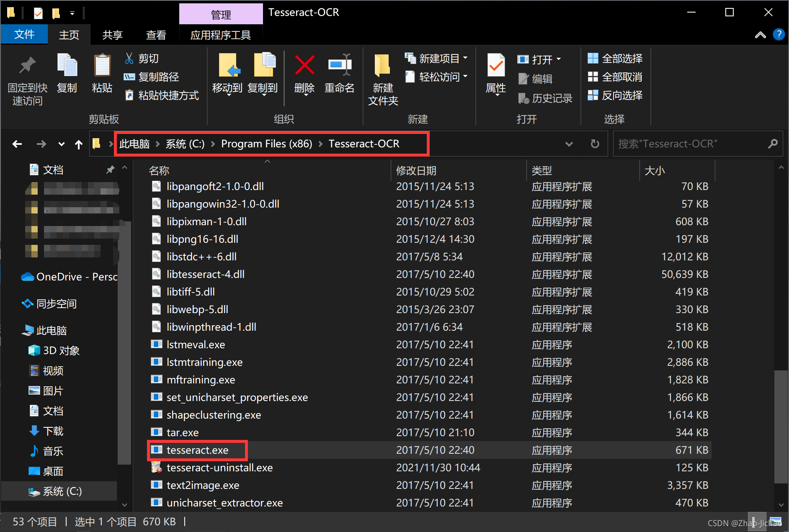The image size is (789, 532).
Task: Open the File (文件) tab
Action: 24,34
